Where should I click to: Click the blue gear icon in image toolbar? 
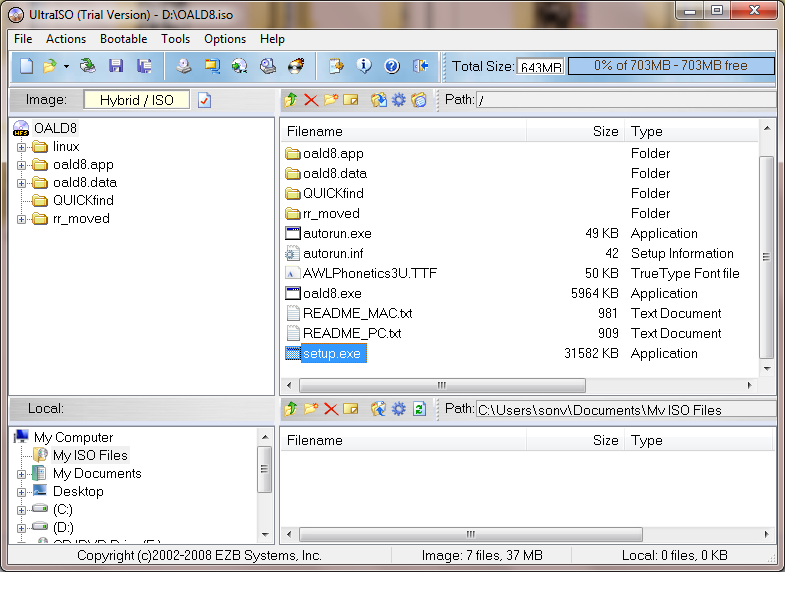coord(399,100)
